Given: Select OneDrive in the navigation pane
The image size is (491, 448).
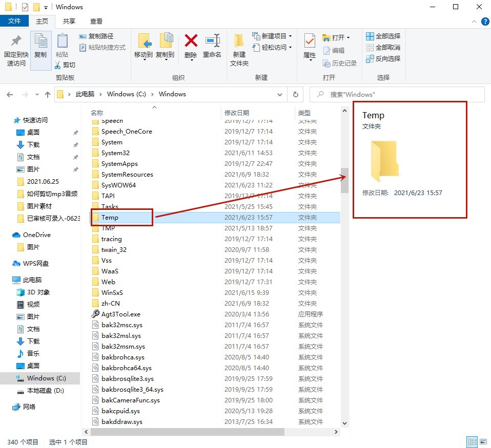Looking at the screenshot, I should [x=31, y=235].
